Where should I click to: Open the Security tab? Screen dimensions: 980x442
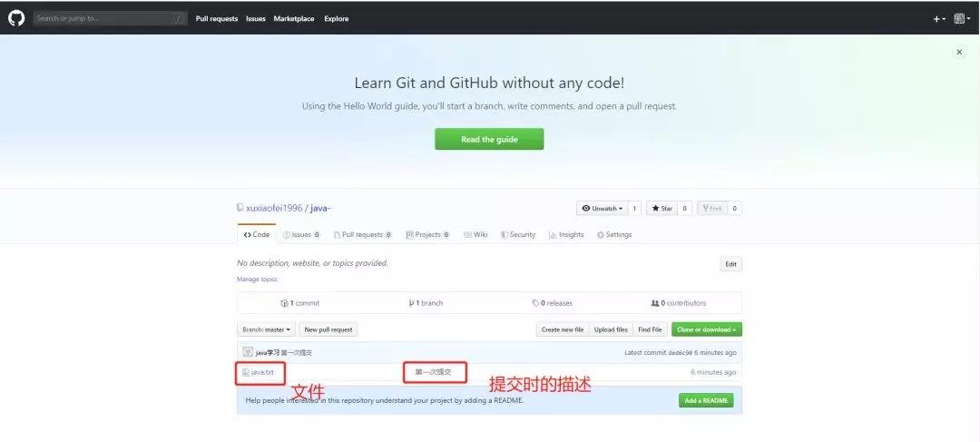[x=517, y=234]
